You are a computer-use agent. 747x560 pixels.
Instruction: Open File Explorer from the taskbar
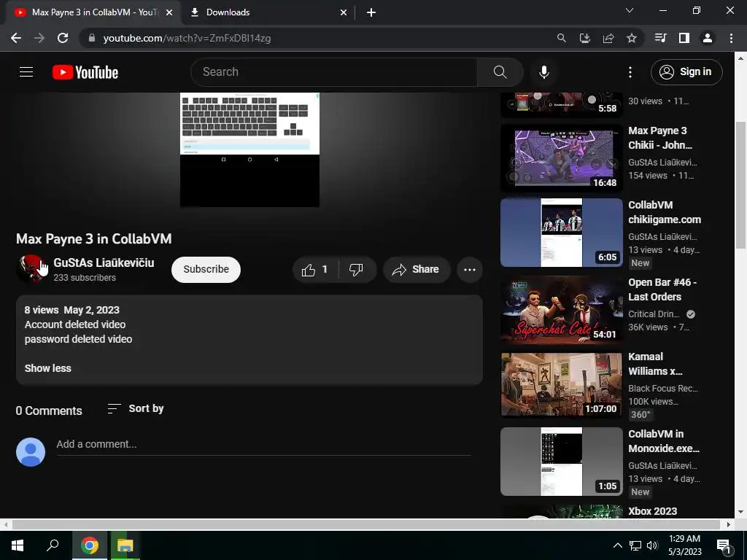point(125,545)
